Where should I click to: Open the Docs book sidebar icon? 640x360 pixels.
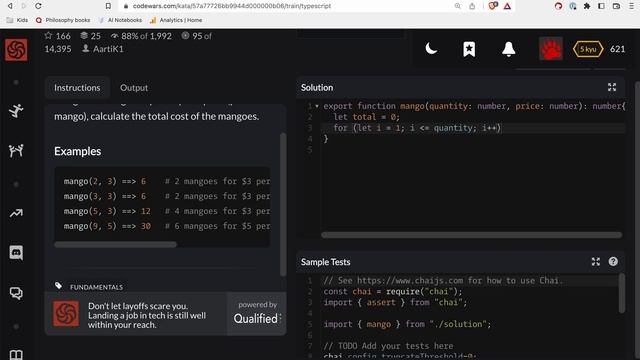click(16, 354)
